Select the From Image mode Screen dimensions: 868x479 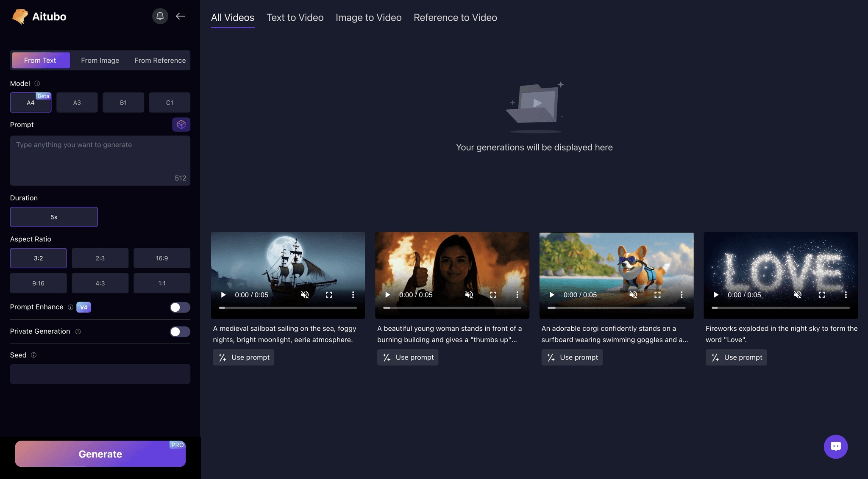click(x=100, y=60)
